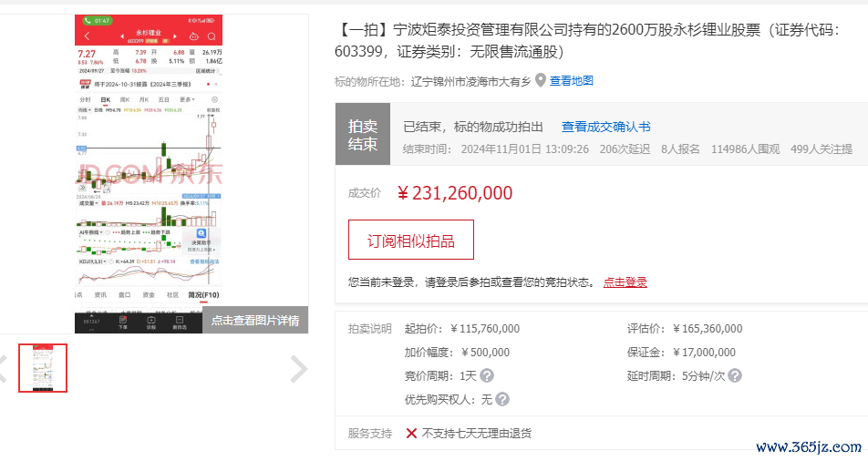Click the auction title 【一拍】宁波炬泰投资
Image resolution: width=868 pixels, height=461 pixels.
[x=587, y=40]
